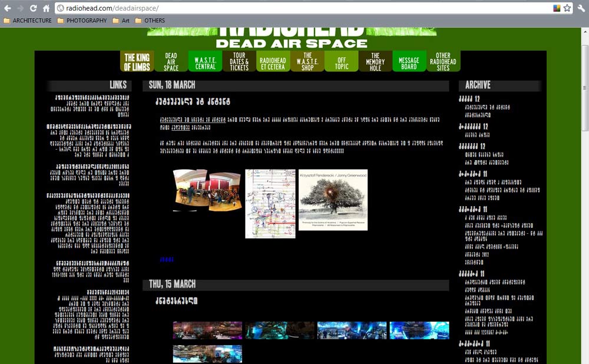Click the browser forward arrow
Image resolution: width=589 pixels, height=364 pixels.
(20, 8)
